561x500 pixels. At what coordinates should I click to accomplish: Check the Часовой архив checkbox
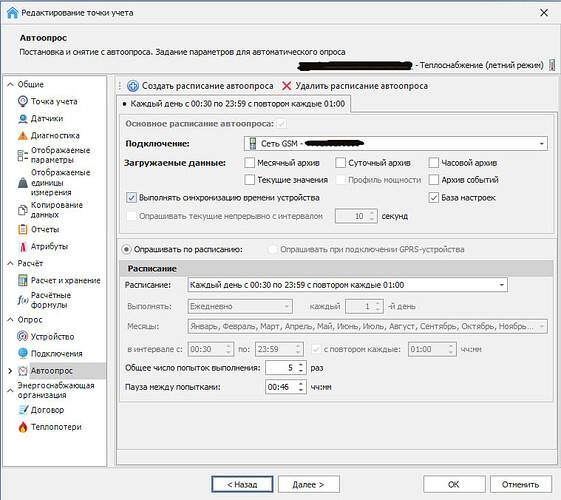point(434,163)
